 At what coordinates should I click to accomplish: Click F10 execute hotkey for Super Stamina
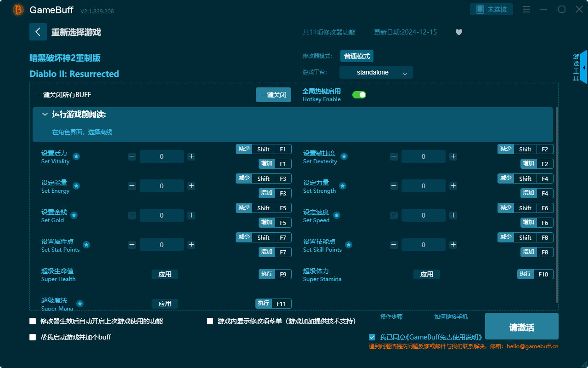click(x=535, y=274)
